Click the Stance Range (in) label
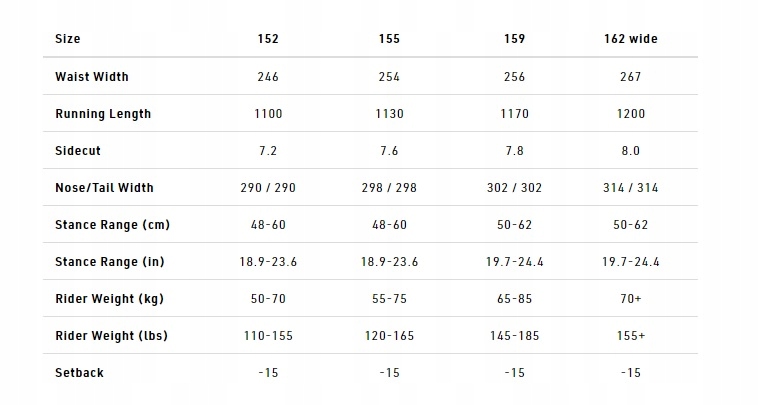This screenshot has height=405, width=759. pyautogui.click(x=110, y=262)
